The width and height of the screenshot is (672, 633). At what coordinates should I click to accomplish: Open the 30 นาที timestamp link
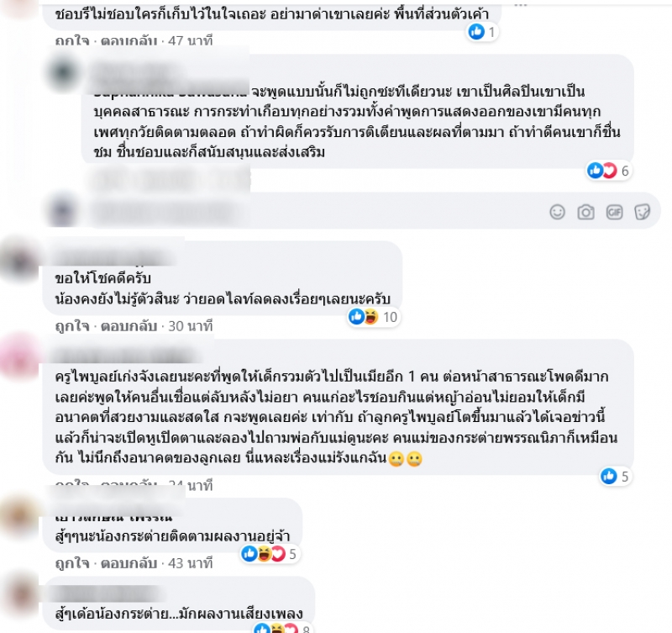191,326
